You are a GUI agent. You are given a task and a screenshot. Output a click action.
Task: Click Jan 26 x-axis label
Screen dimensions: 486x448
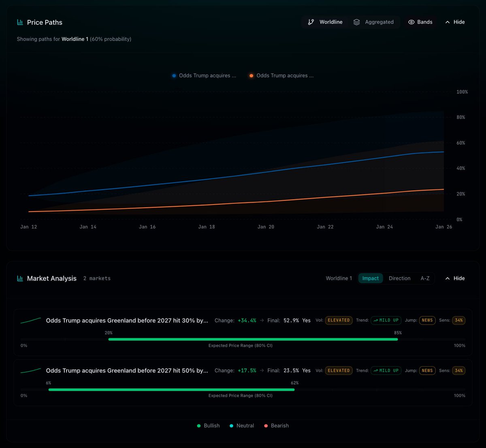(x=443, y=227)
